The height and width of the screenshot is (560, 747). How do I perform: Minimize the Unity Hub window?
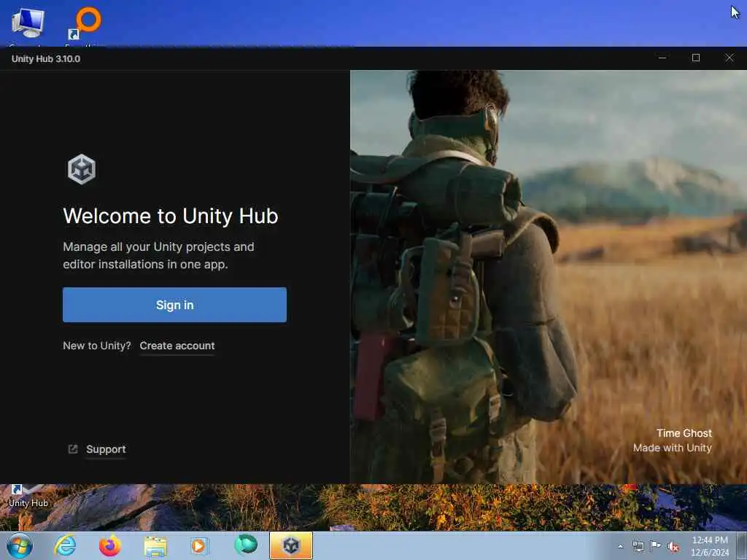tap(662, 58)
